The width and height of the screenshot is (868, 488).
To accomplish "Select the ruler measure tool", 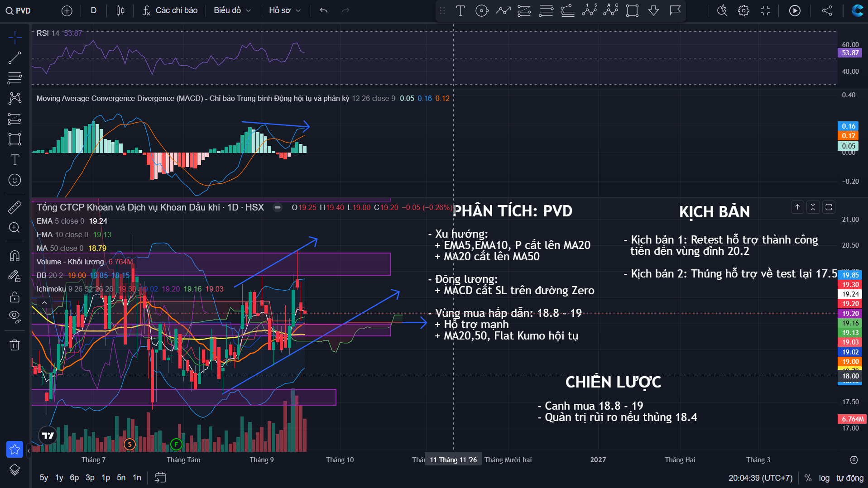I will point(14,207).
